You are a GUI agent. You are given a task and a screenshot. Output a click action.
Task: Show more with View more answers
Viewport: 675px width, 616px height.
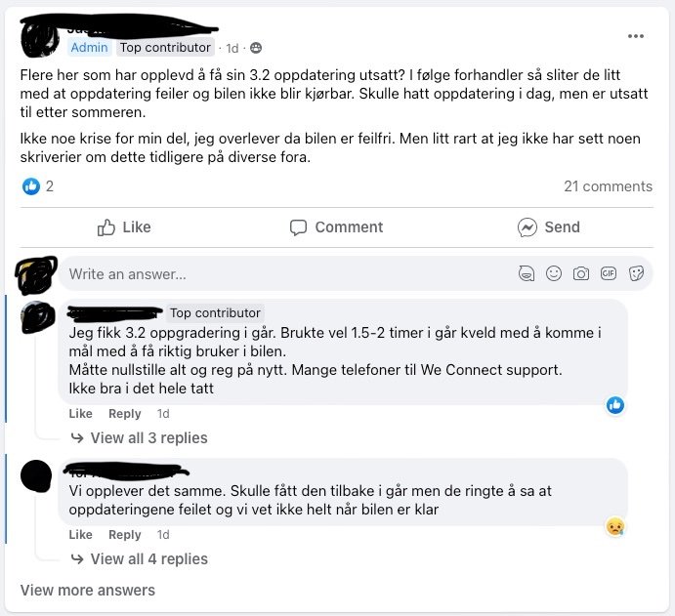88,591
